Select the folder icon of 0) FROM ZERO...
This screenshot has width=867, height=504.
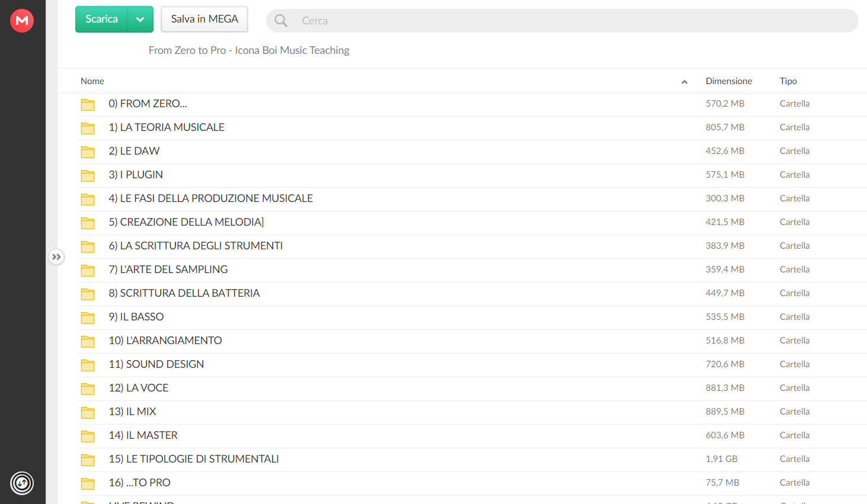[88, 104]
